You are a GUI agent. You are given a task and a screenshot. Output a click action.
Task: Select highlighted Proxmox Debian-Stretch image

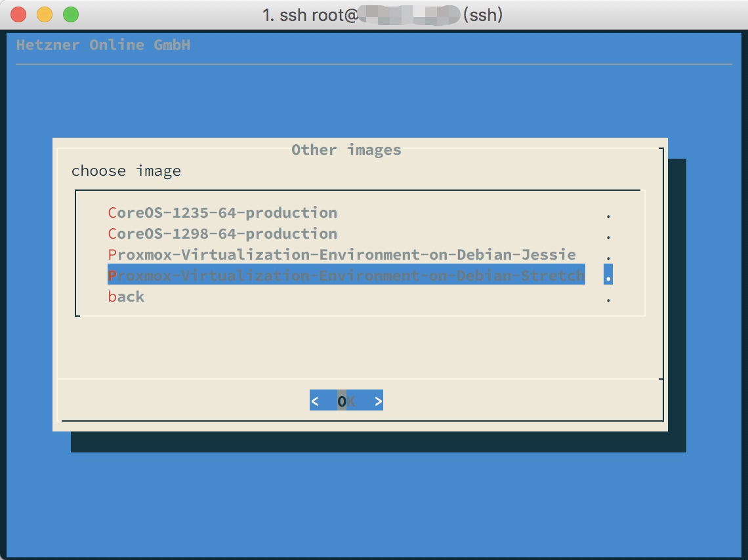(x=346, y=275)
